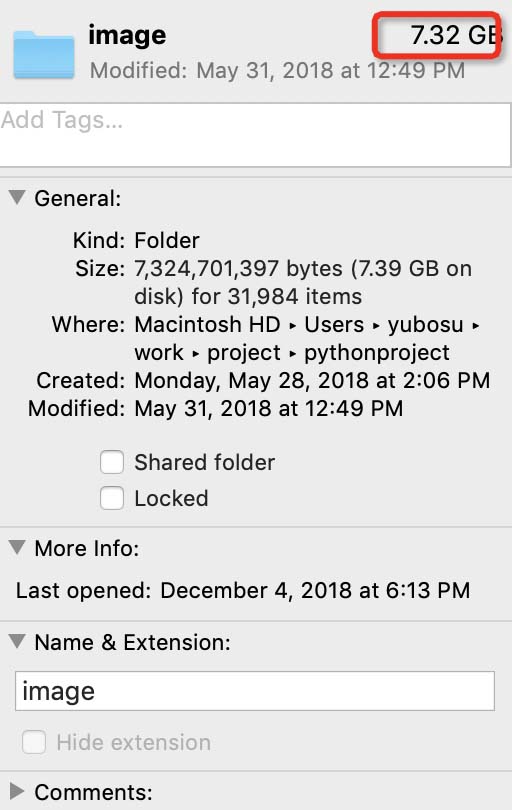The width and height of the screenshot is (512, 810).
Task: Enable the Shared folder checkbox
Action: tap(112, 462)
